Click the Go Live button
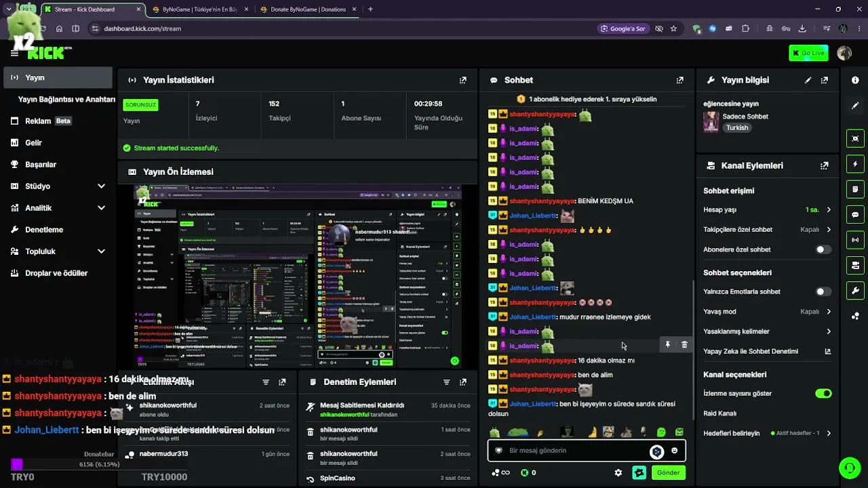The image size is (868, 488). [x=808, y=53]
